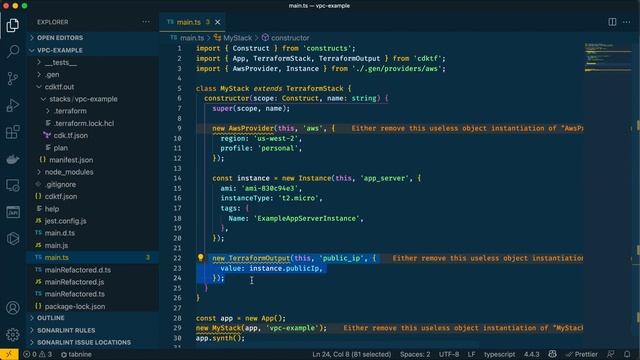Expand the __tests__ folder
The height and width of the screenshot is (360, 640).
60,62
